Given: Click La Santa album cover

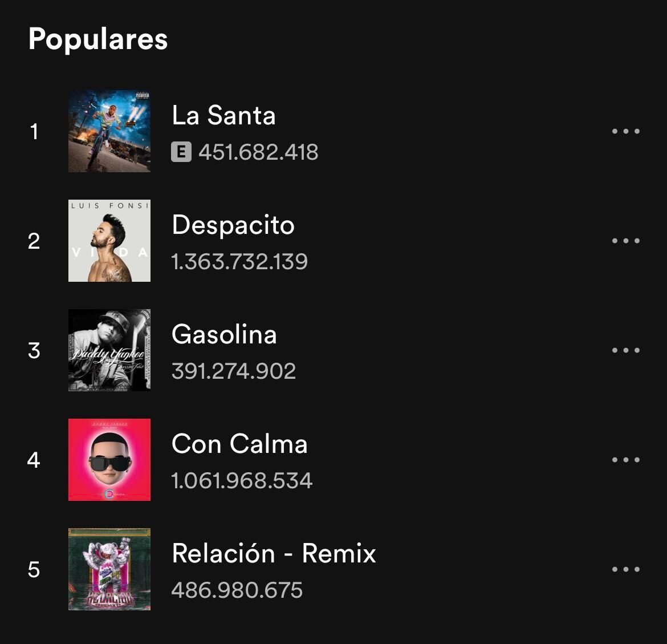Looking at the screenshot, I should pos(109,131).
